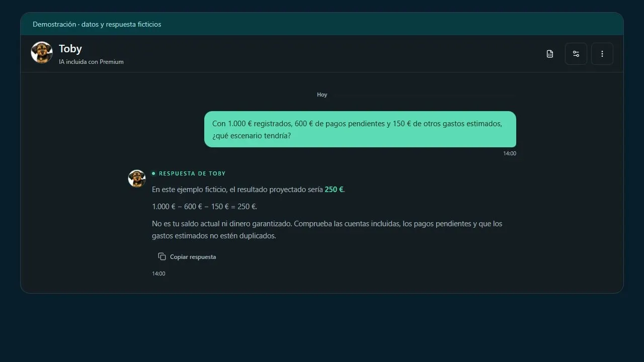
Task: Select the green user message bubble
Action: point(360,129)
